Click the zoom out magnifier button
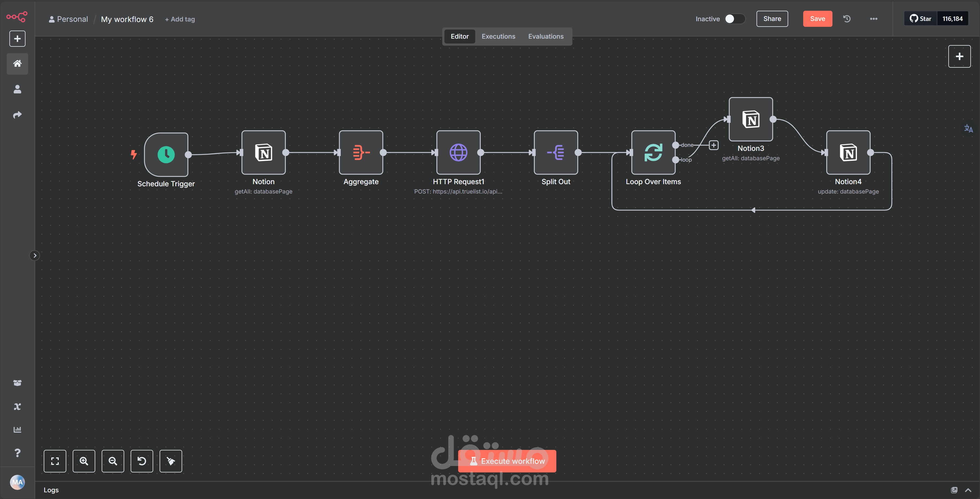The width and height of the screenshot is (980, 499). tap(113, 461)
